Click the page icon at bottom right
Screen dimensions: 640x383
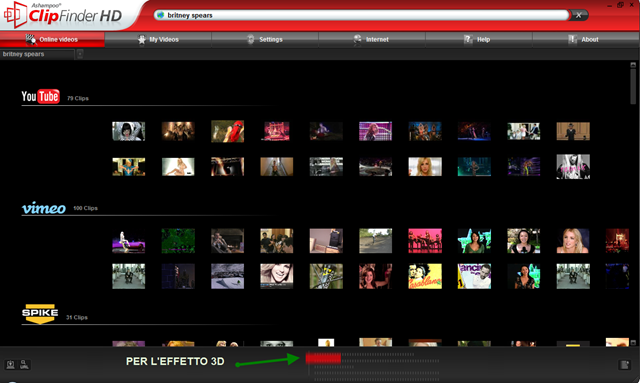624,364
